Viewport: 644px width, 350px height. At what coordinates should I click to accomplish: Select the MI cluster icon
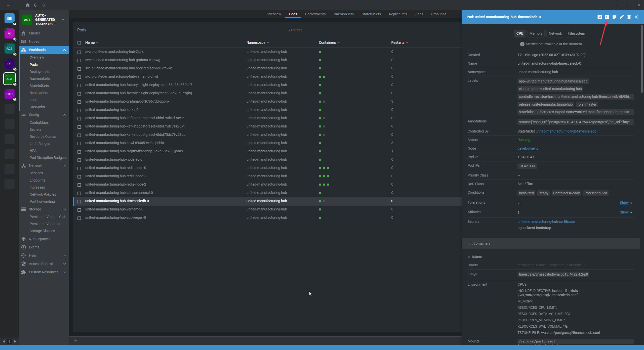coord(9,33)
